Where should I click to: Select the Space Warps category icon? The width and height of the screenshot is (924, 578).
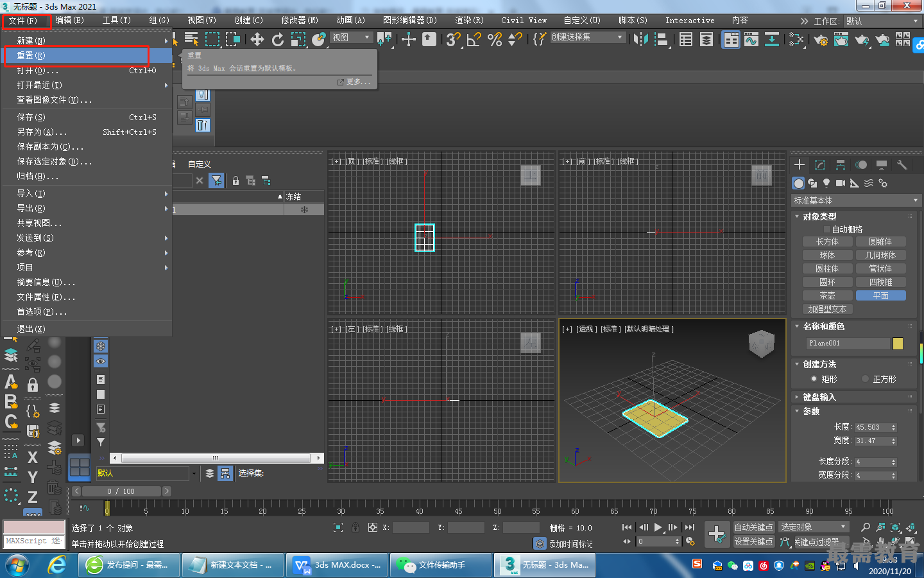(x=869, y=183)
